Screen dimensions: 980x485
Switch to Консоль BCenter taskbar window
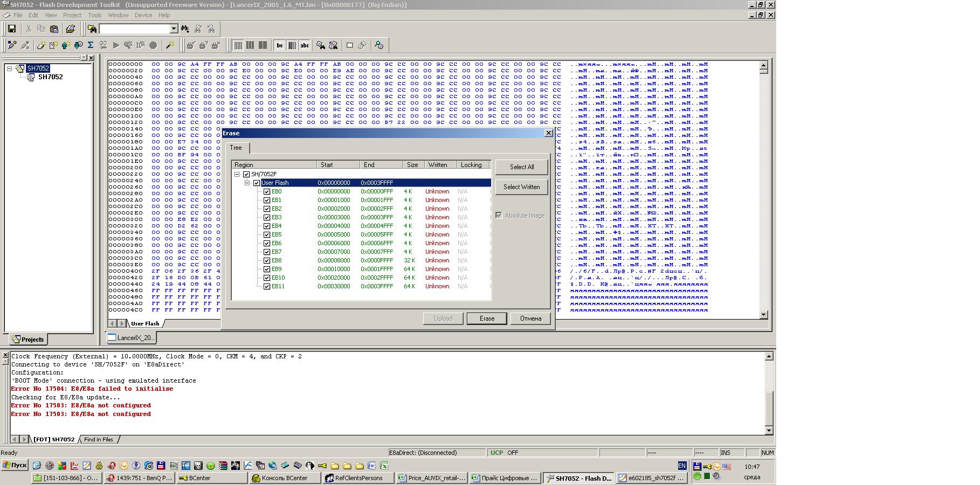[x=285, y=478]
